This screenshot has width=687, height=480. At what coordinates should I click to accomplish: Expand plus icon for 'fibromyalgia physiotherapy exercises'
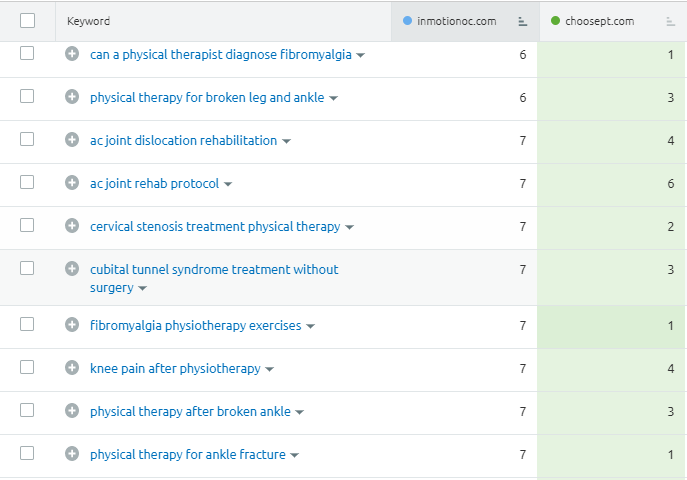pos(72,325)
